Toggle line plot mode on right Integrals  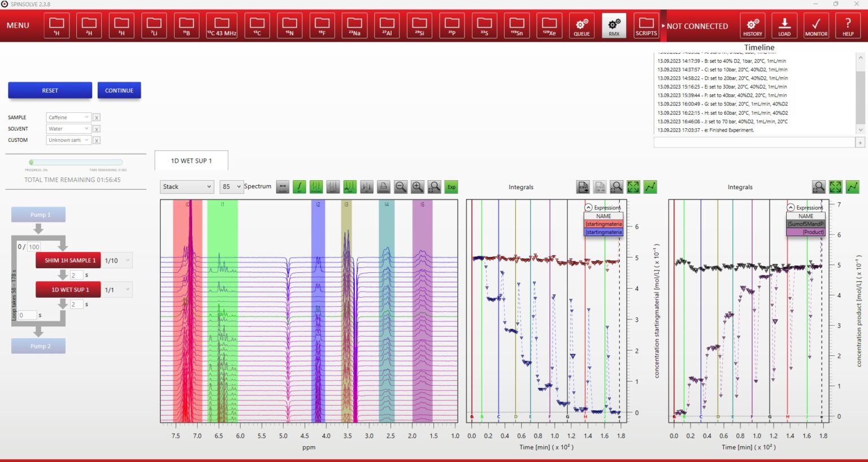point(852,187)
